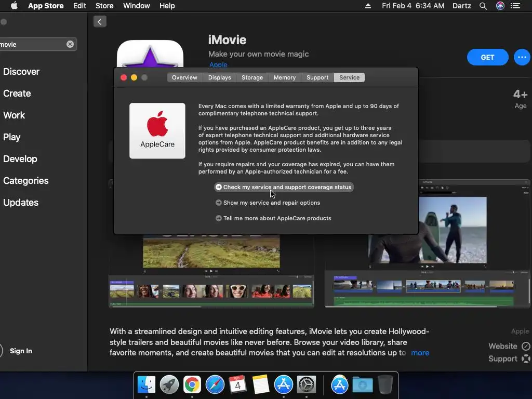Click the date and time in menu bar

click(413, 6)
